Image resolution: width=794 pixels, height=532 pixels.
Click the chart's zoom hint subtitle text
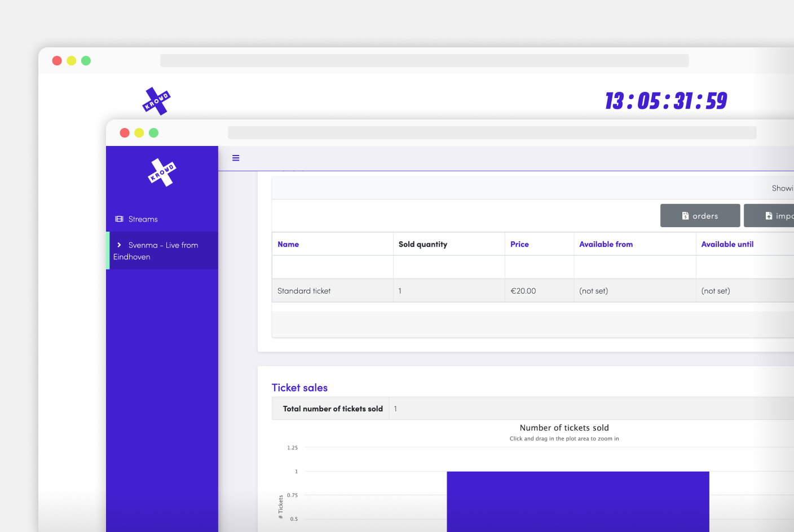pyautogui.click(x=564, y=438)
